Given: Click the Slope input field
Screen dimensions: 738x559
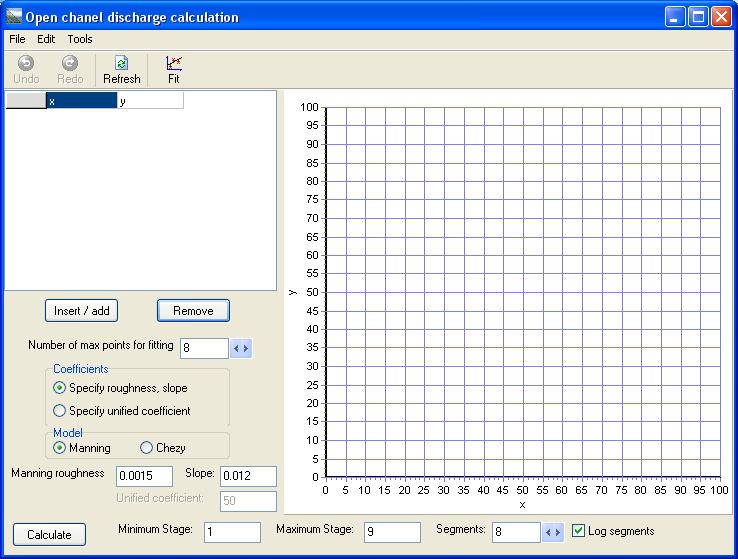Looking at the screenshot, I should (x=249, y=476).
